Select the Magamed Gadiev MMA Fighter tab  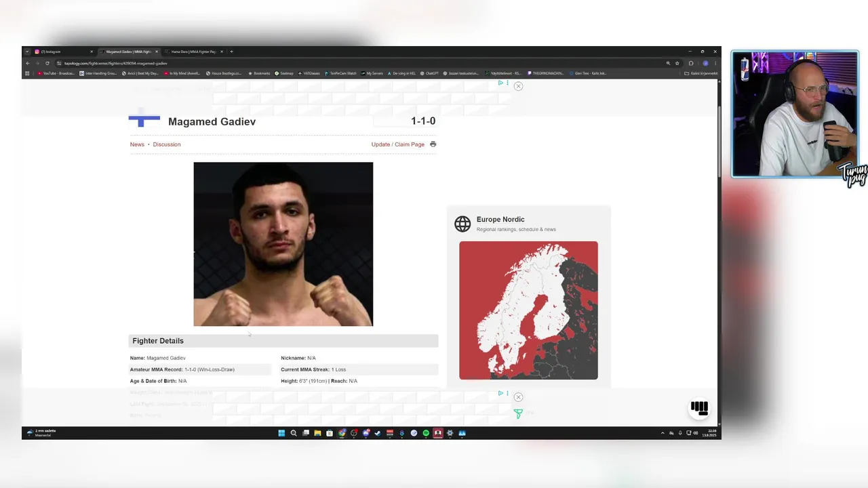[127, 52]
